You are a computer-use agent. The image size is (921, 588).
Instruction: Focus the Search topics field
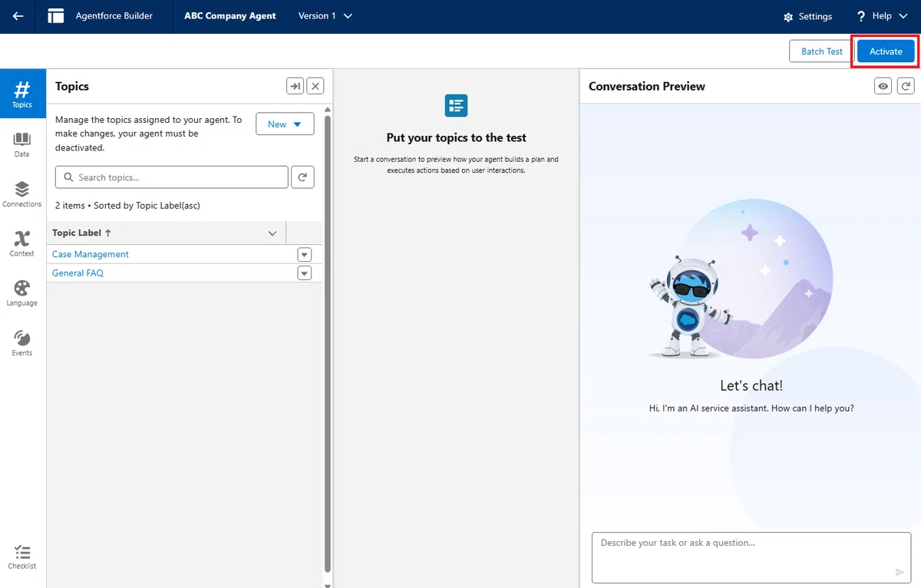(172, 177)
